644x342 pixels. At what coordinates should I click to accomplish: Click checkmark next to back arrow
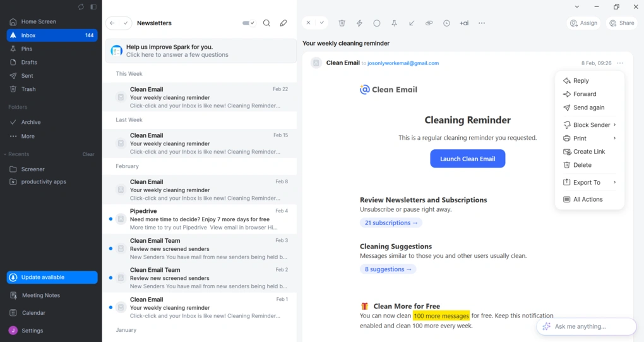(125, 23)
